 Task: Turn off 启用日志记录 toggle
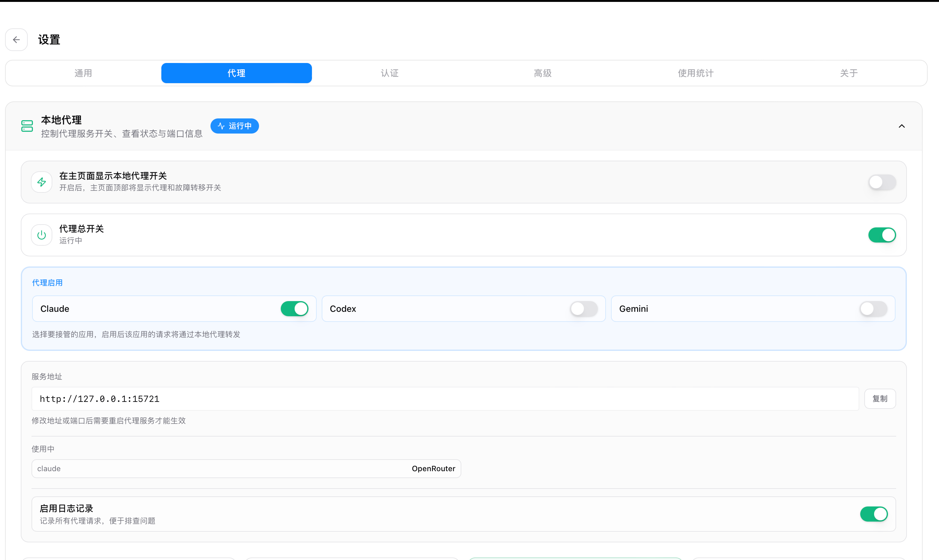(874, 514)
